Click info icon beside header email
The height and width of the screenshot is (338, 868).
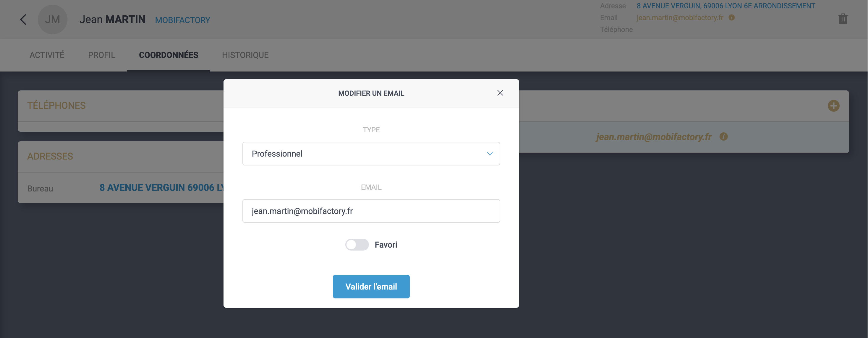(x=731, y=17)
